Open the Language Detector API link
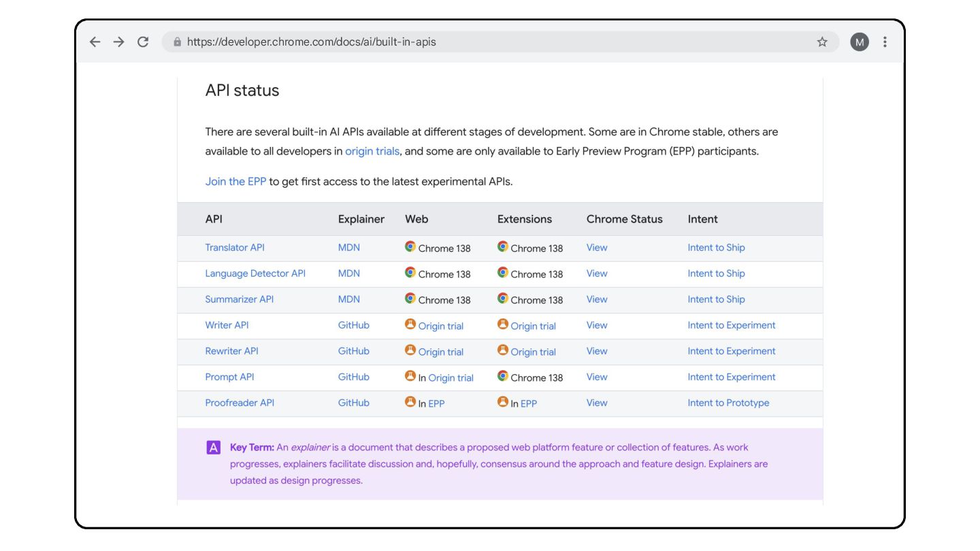980x551 pixels. (255, 273)
